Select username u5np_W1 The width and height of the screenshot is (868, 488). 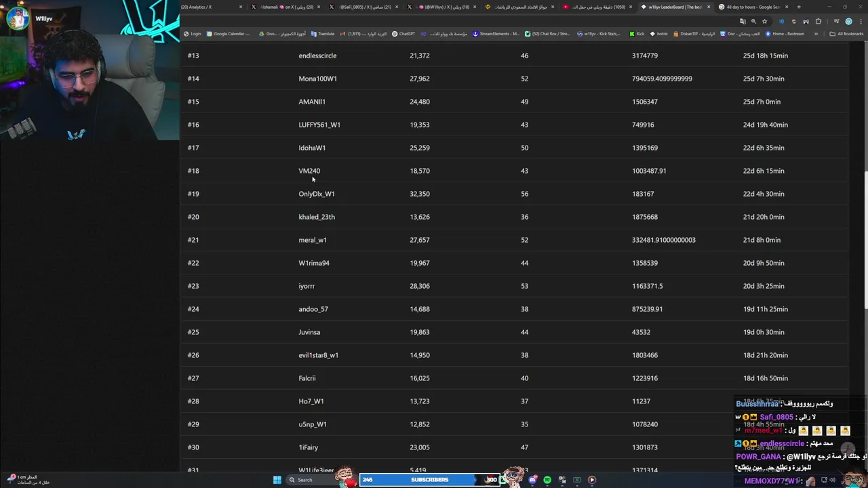pyautogui.click(x=313, y=424)
